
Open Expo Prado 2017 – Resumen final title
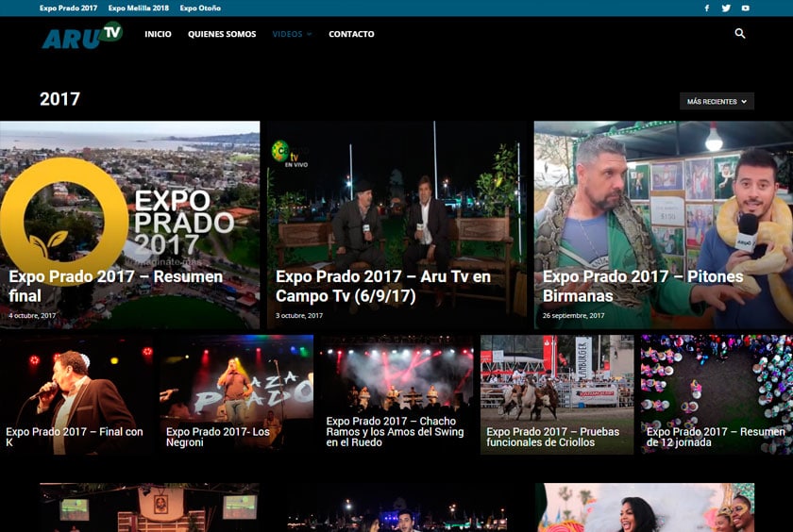click(x=116, y=286)
